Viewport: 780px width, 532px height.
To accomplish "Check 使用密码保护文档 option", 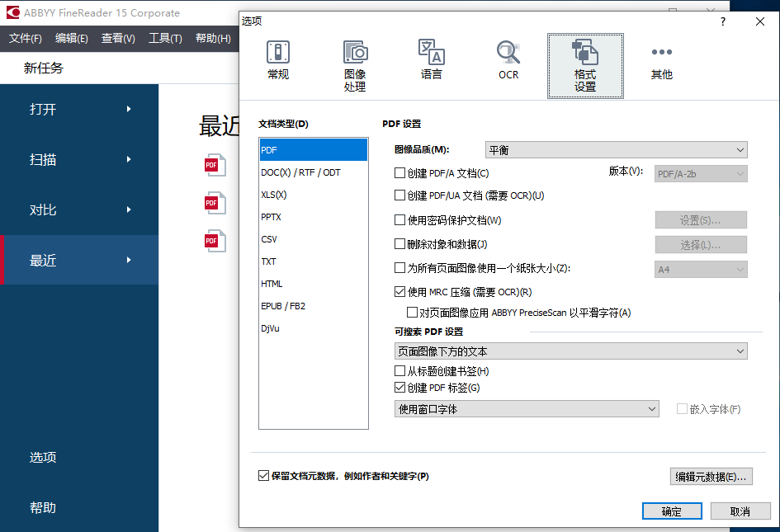I will tap(401, 219).
